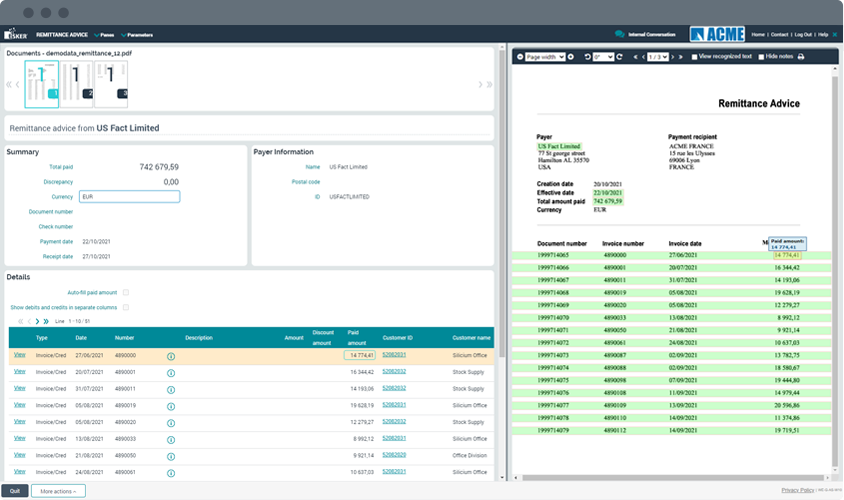Click the horizontal scrollbar under the preview
The width and height of the screenshot is (844, 500).
673,477
